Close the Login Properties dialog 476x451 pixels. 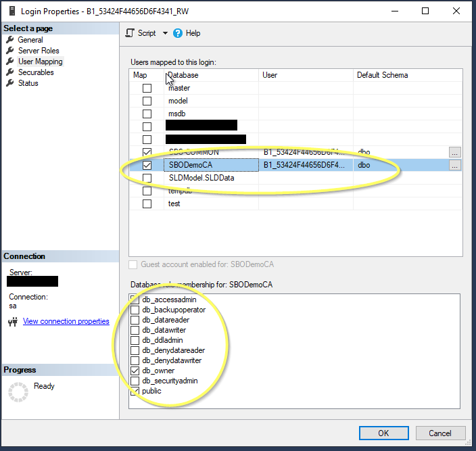456,11
